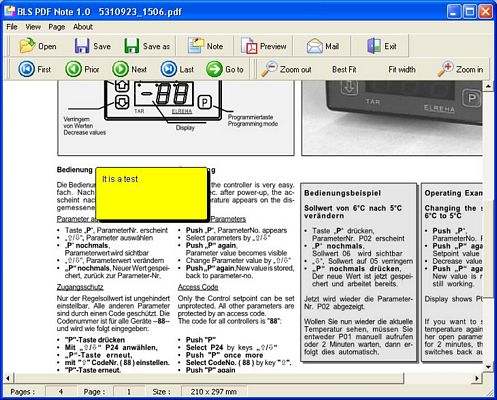497x400 pixels.
Task: Click the 'Programming mode' label in diagram
Action: pyautogui.click(x=253, y=124)
